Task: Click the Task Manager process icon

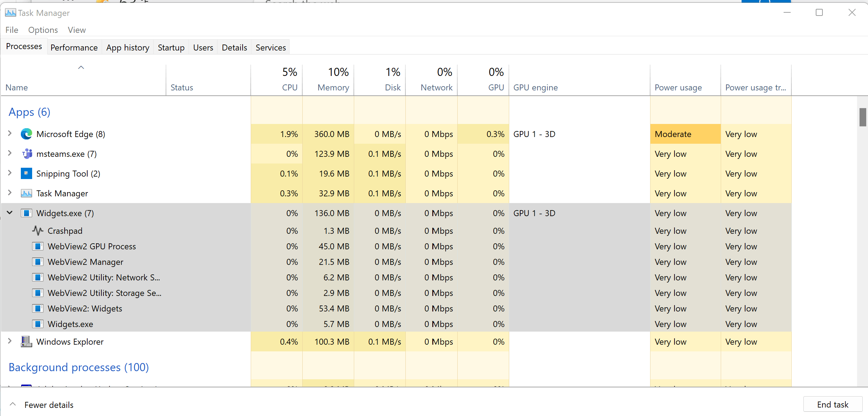Action: coord(26,194)
